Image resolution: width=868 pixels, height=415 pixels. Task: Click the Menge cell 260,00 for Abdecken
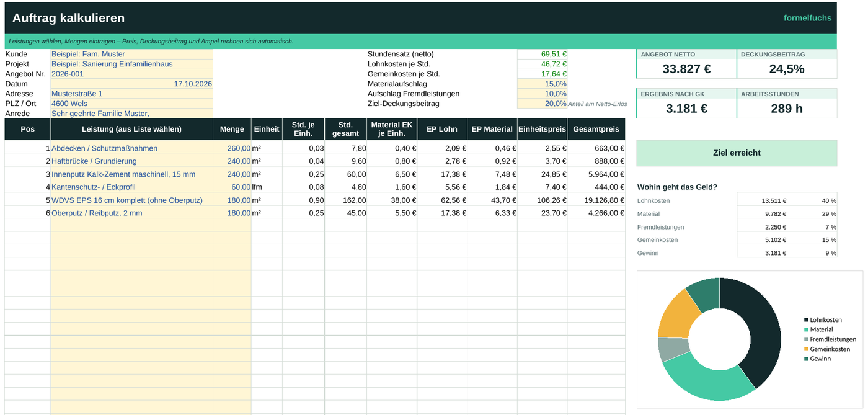[x=232, y=148]
